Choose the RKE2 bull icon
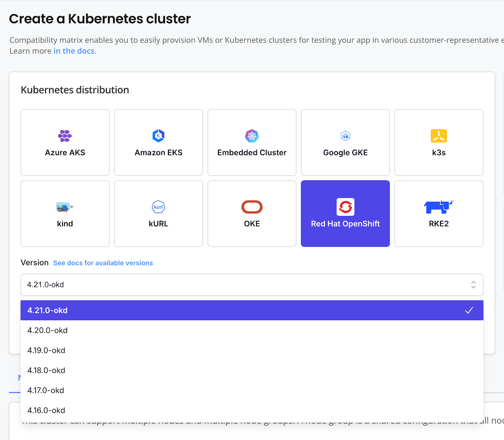The image size is (504, 440). click(x=439, y=207)
